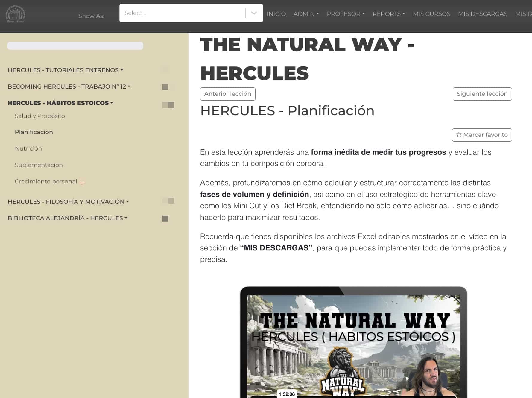Screen dimensions: 532x398
Task: Advance with the Siguiente lección button
Action: [482, 94]
